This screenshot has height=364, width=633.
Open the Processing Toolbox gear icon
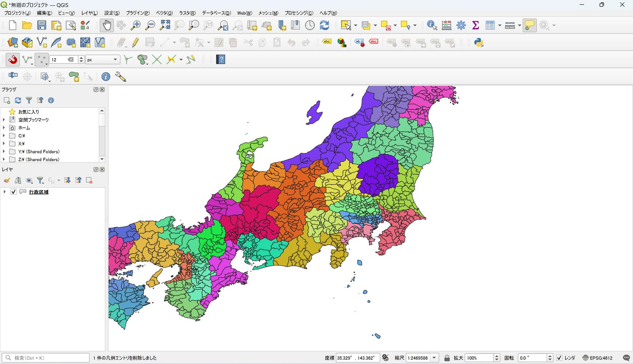click(x=461, y=25)
